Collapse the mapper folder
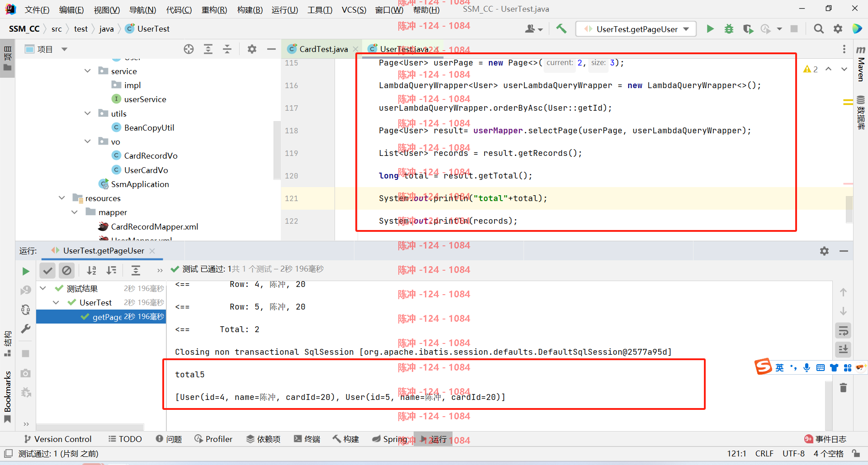The width and height of the screenshot is (868, 465). tap(75, 212)
